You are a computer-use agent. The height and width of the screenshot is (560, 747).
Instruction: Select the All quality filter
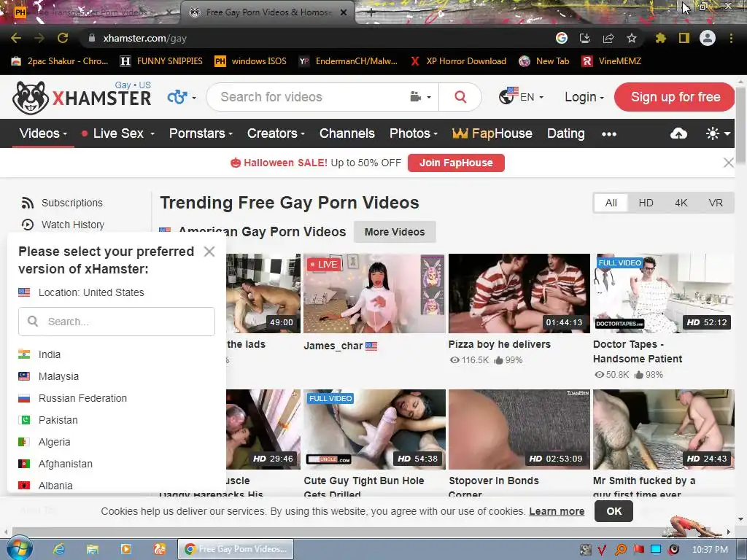[611, 203]
